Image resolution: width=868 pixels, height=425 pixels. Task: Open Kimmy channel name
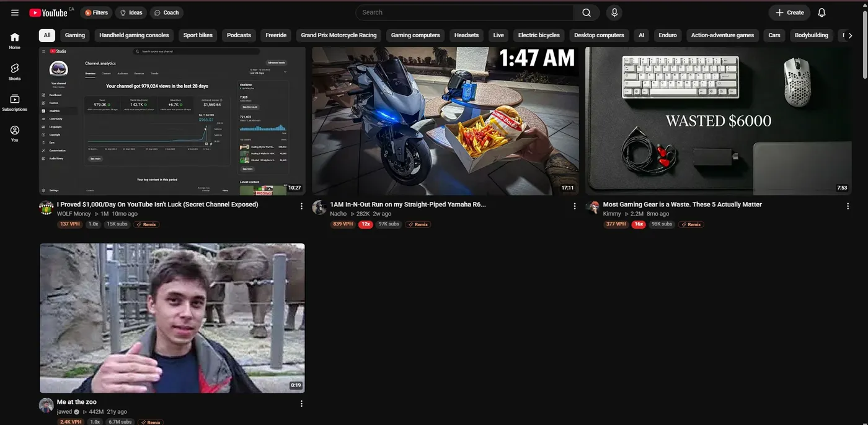pyautogui.click(x=612, y=214)
